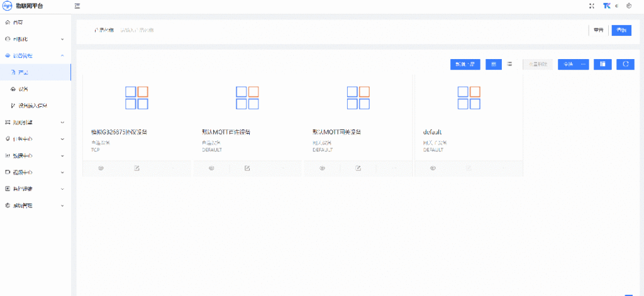Click the Export button
The image size is (644, 296).
coord(568,65)
